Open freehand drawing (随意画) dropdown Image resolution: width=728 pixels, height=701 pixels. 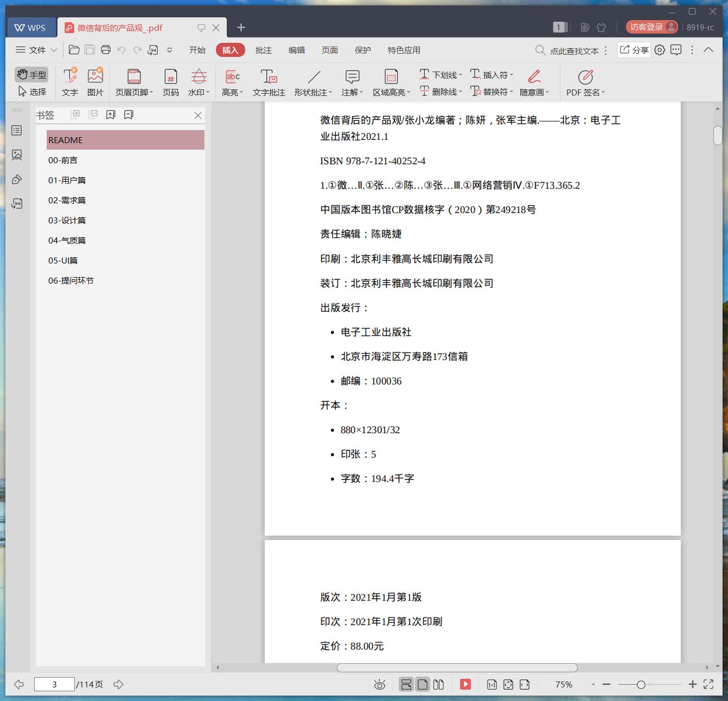[x=534, y=82]
